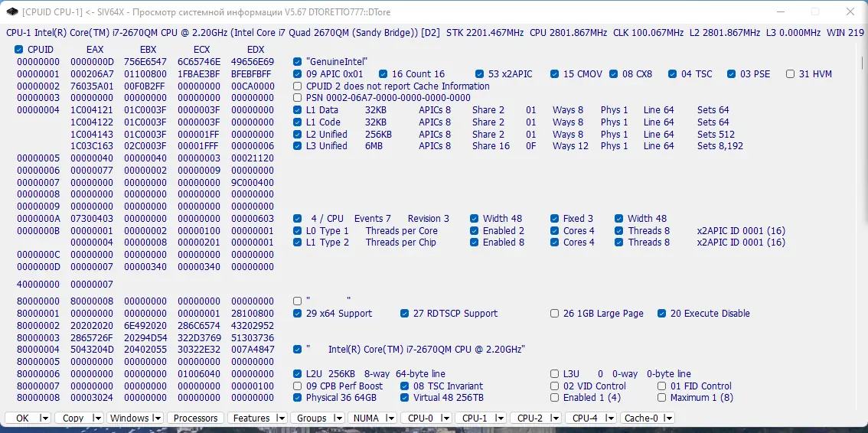Image resolution: width=868 pixels, height=433 pixels.
Task: Toggle the 29 x64 Support checkbox
Action: [x=297, y=314]
